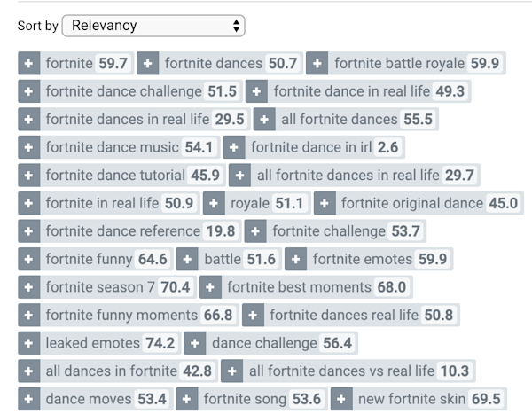Image resolution: width=532 pixels, height=414 pixels.
Task: Click 'fortnite dance reference' tag label
Action: [x=123, y=231]
